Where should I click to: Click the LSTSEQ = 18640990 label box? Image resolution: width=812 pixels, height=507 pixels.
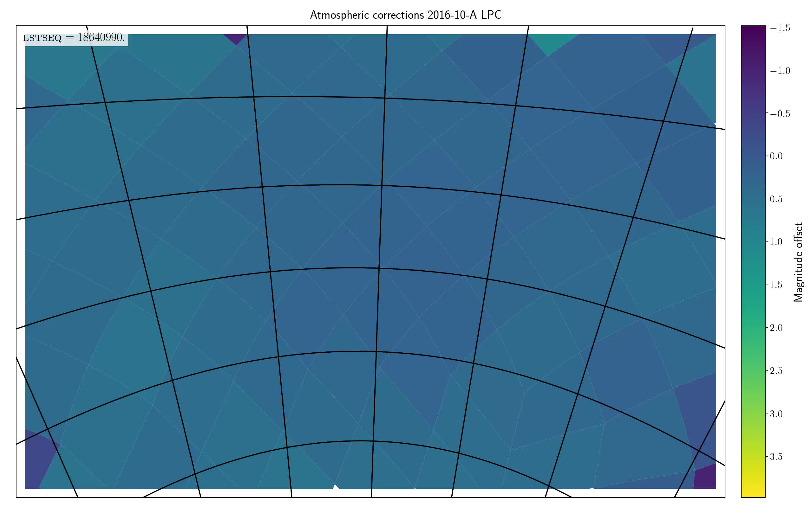click(74, 38)
